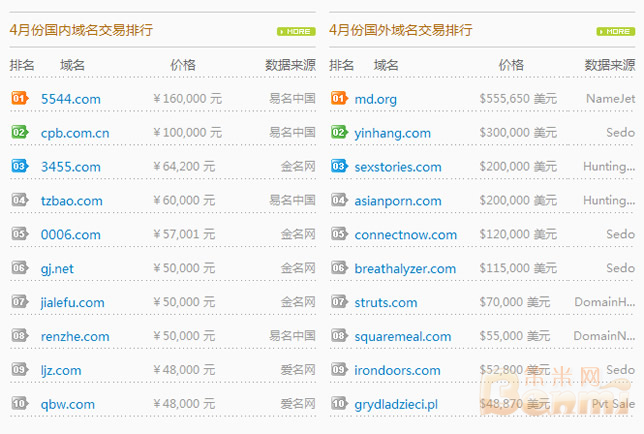The width and height of the screenshot is (644, 434).
Task: Open the struts.com domain link
Action: (x=386, y=303)
